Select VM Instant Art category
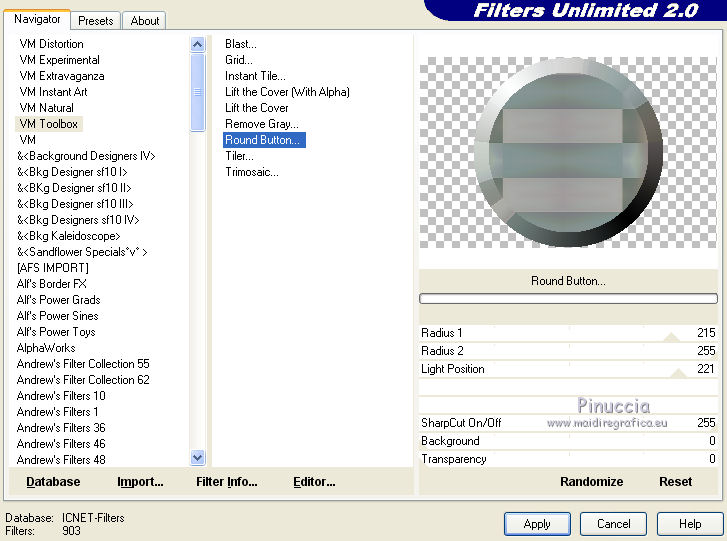Image resolution: width=727 pixels, height=541 pixels. (53, 92)
